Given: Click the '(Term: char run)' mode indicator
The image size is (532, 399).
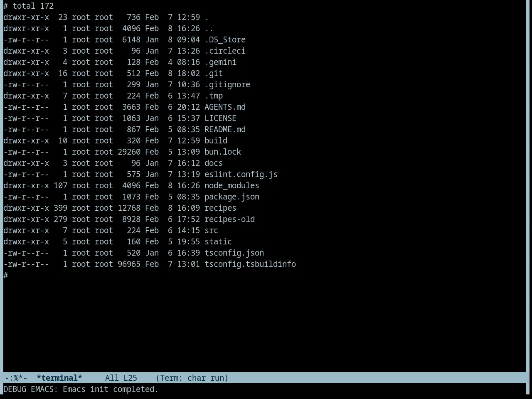Looking at the screenshot, I should 192,378.
